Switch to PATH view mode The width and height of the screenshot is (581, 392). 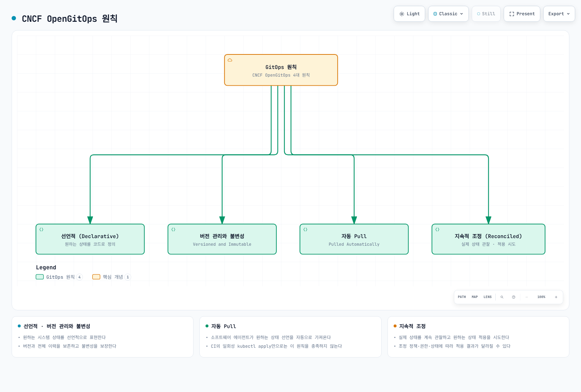click(462, 297)
